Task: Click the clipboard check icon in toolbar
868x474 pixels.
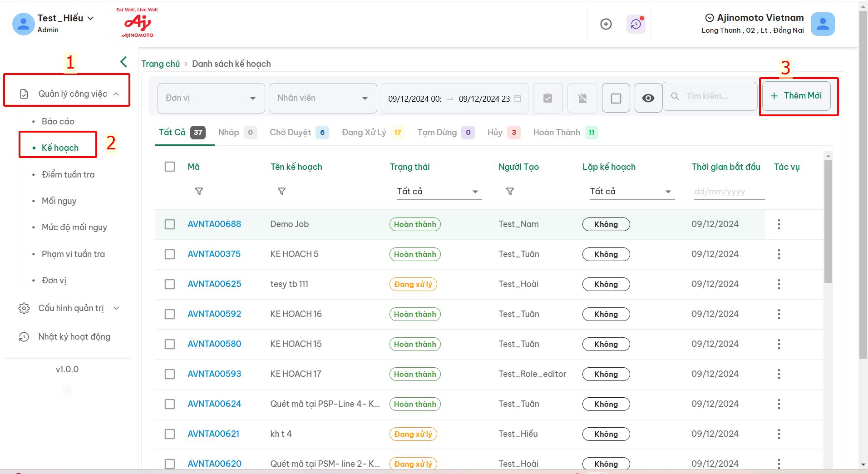Action: (548, 98)
